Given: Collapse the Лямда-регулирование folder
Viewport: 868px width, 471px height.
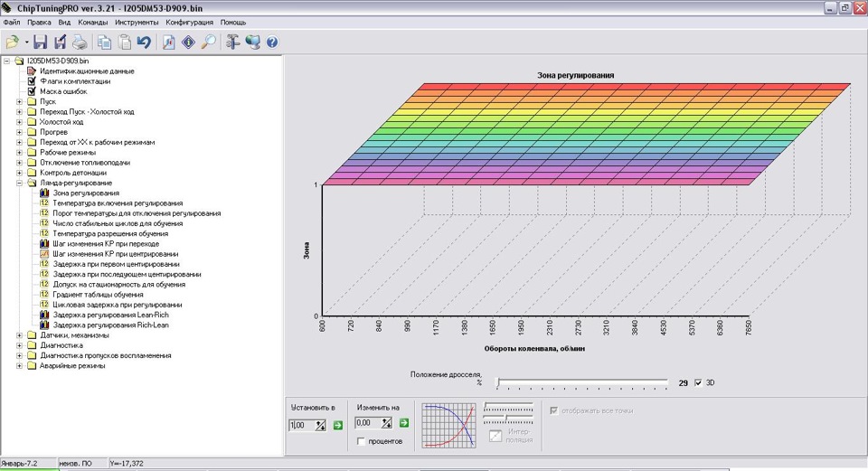Looking at the screenshot, I should [19, 183].
